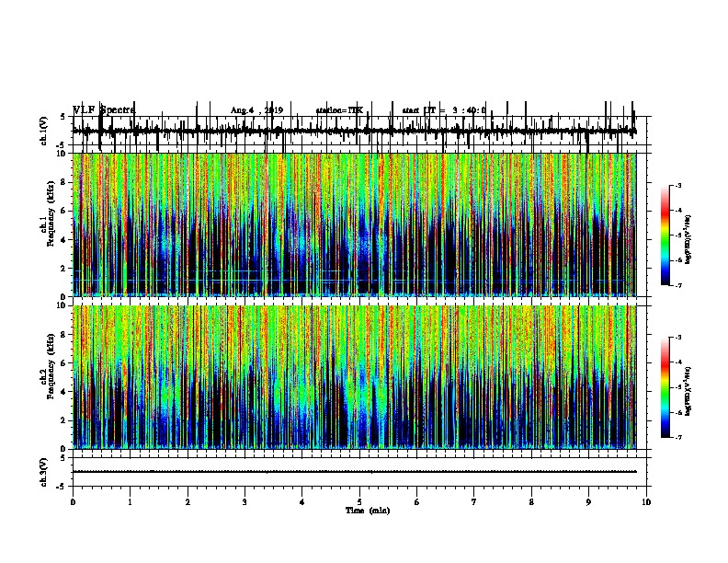Click the "station=ITK" header label

[x=339, y=110]
